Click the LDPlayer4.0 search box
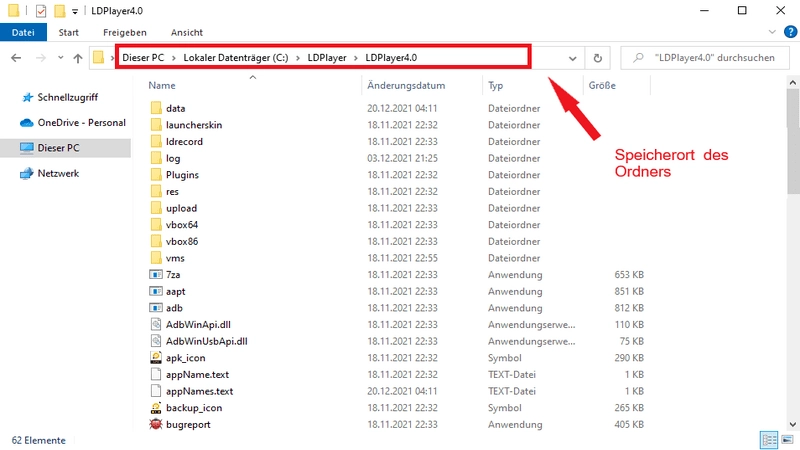800x450 pixels. click(x=705, y=58)
